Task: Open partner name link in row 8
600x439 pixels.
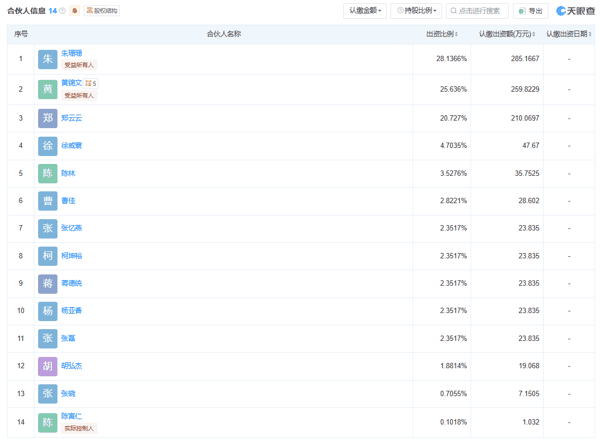Action: point(72,256)
